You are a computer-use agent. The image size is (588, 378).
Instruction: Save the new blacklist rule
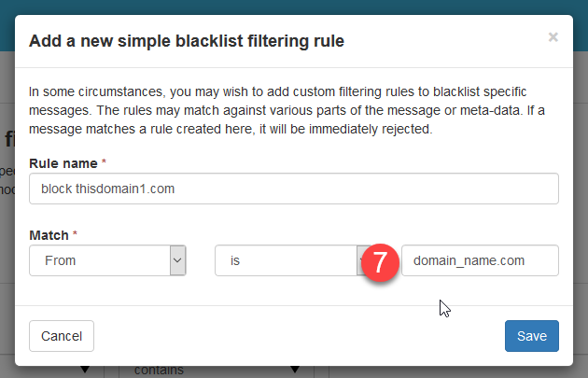[531, 335]
